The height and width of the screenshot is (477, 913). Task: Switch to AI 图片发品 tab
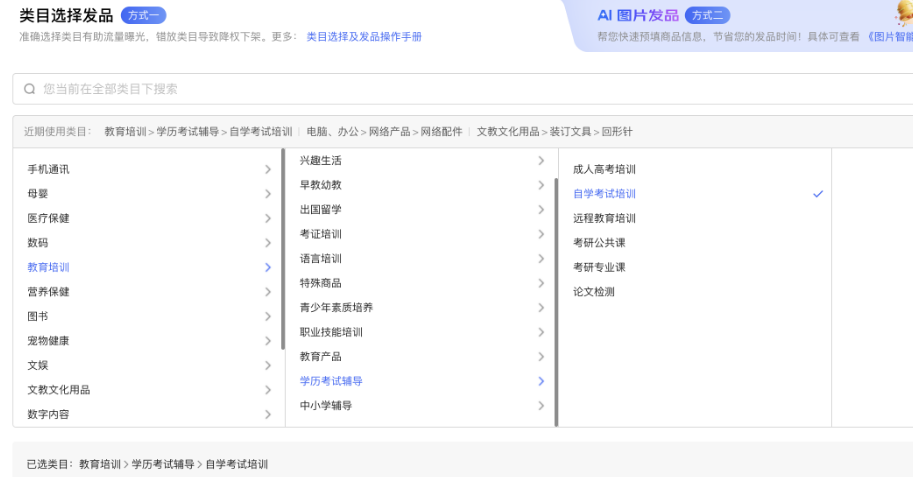coord(637,15)
